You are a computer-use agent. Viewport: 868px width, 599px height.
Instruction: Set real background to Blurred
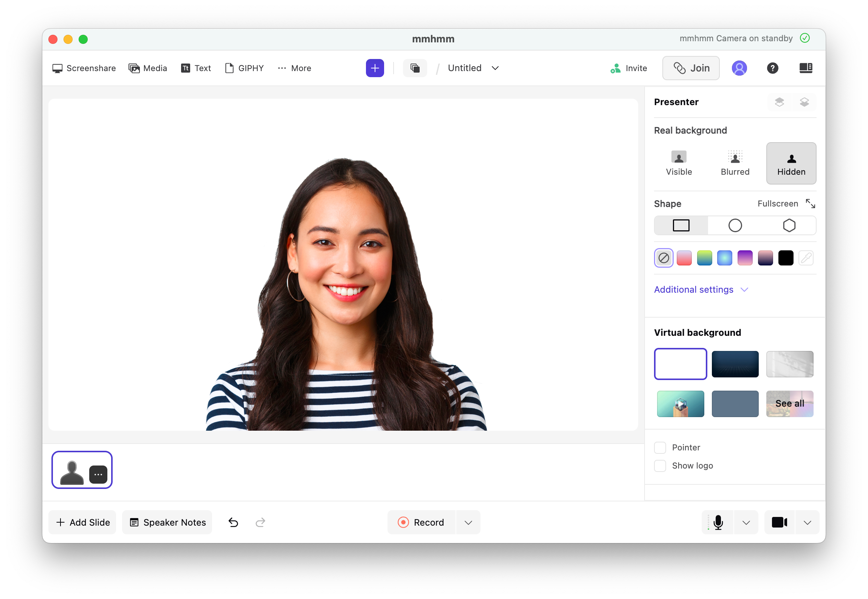coord(735,163)
